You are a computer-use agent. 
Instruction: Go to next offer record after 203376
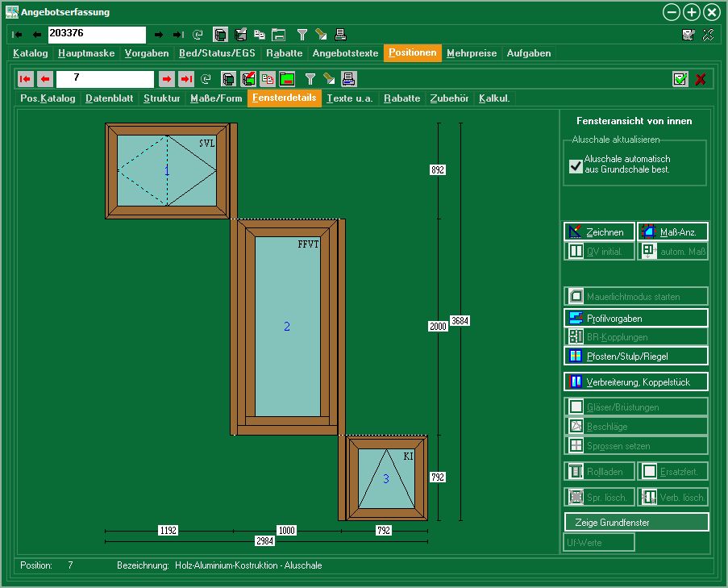click(159, 35)
